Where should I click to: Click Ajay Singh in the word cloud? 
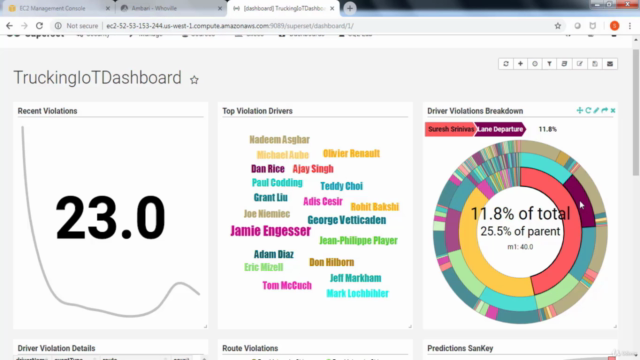click(x=313, y=169)
